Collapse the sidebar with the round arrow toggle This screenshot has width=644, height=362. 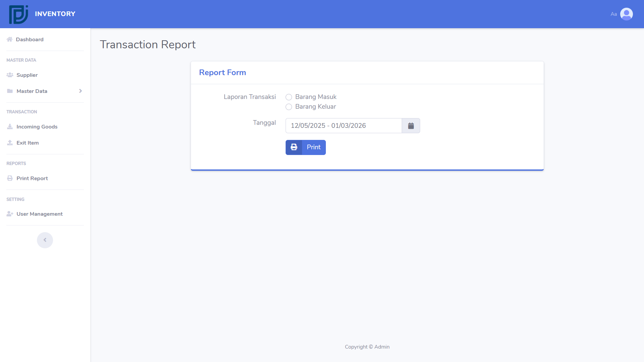(45, 240)
